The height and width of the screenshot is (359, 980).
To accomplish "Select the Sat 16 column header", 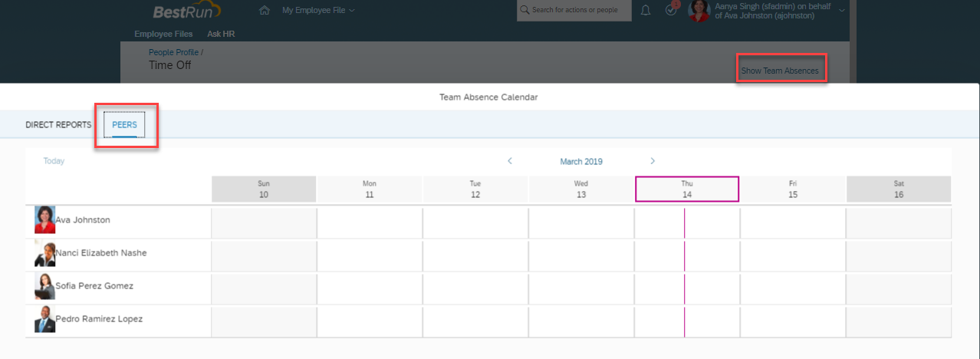I will click(899, 189).
